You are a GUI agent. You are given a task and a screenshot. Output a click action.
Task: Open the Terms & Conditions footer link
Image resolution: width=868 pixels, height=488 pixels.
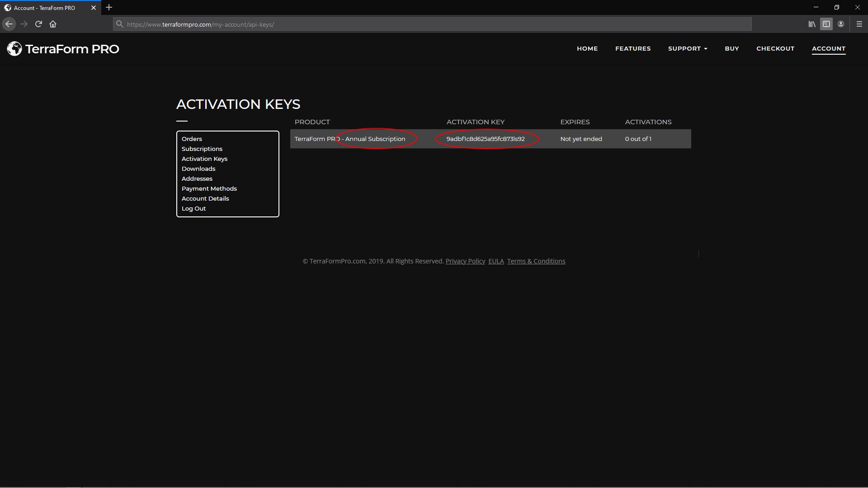pos(536,261)
